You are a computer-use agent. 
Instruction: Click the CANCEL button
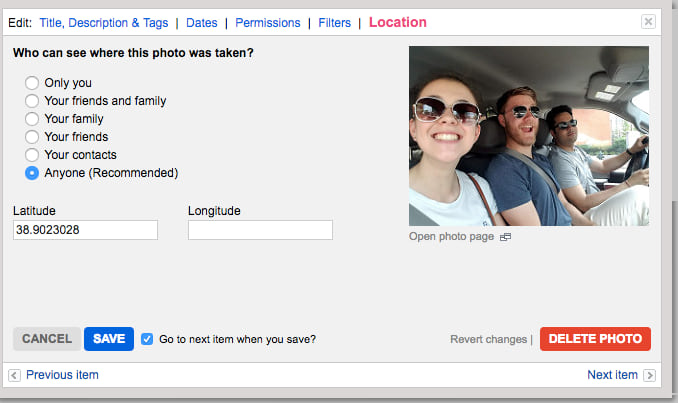[x=47, y=339]
